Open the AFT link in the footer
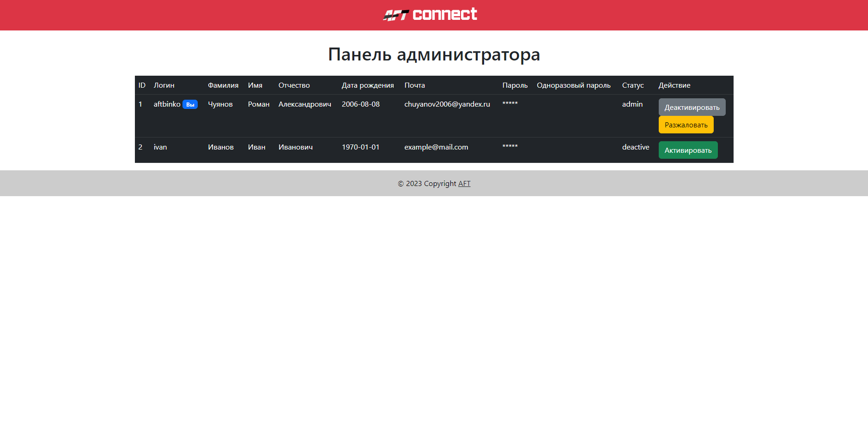The width and height of the screenshot is (868, 444). tap(464, 183)
